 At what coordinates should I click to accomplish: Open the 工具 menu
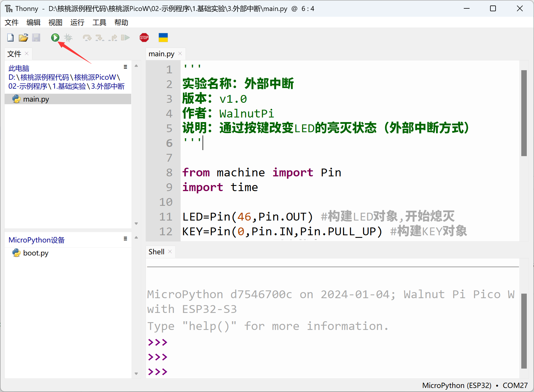[x=99, y=23]
